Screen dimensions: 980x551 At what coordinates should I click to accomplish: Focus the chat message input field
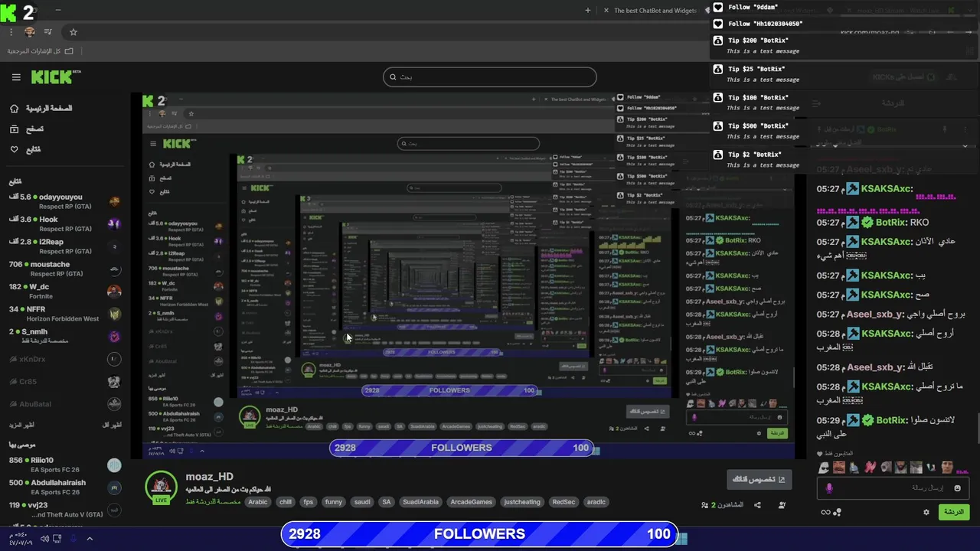[893, 487]
